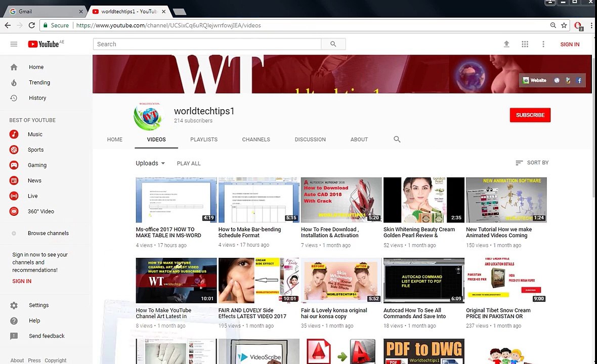The width and height of the screenshot is (597, 364).
Task: Click Copyright link in footer
Action: point(55,360)
